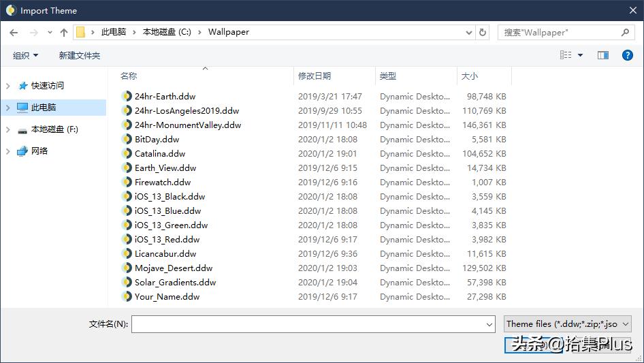This screenshot has width=644, height=363.
Task: Expand the address bar history dropdown
Action: (x=468, y=33)
